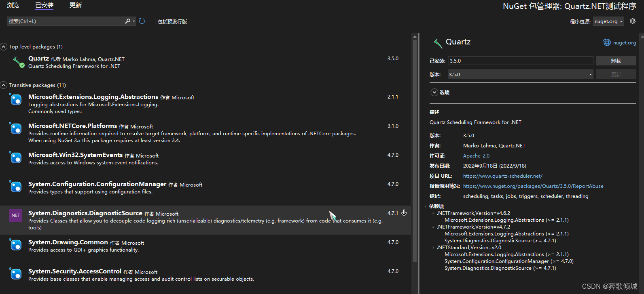Select Microsoft.NETCore.Platforms package title
The height and width of the screenshot is (294, 644).
pyautogui.click(x=72, y=126)
